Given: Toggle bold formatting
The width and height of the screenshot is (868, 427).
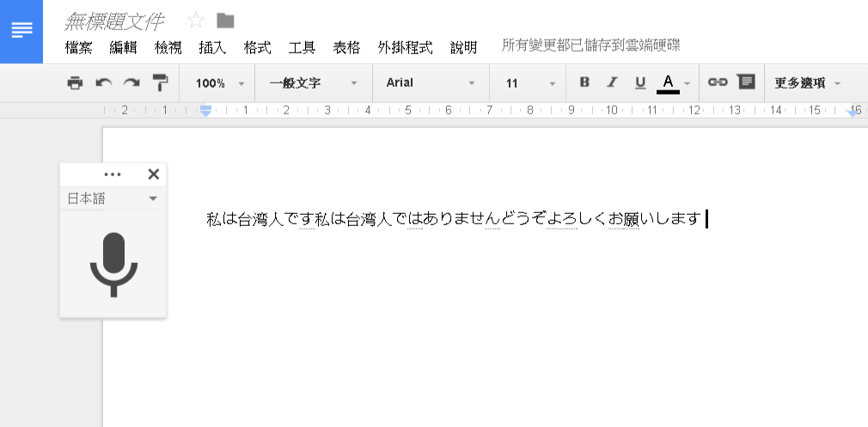Looking at the screenshot, I should point(584,82).
